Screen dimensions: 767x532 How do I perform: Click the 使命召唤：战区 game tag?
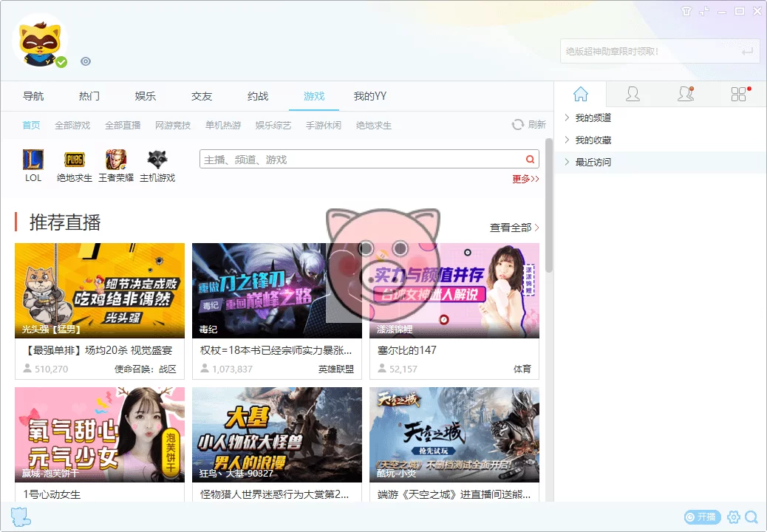[x=146, y=369]
